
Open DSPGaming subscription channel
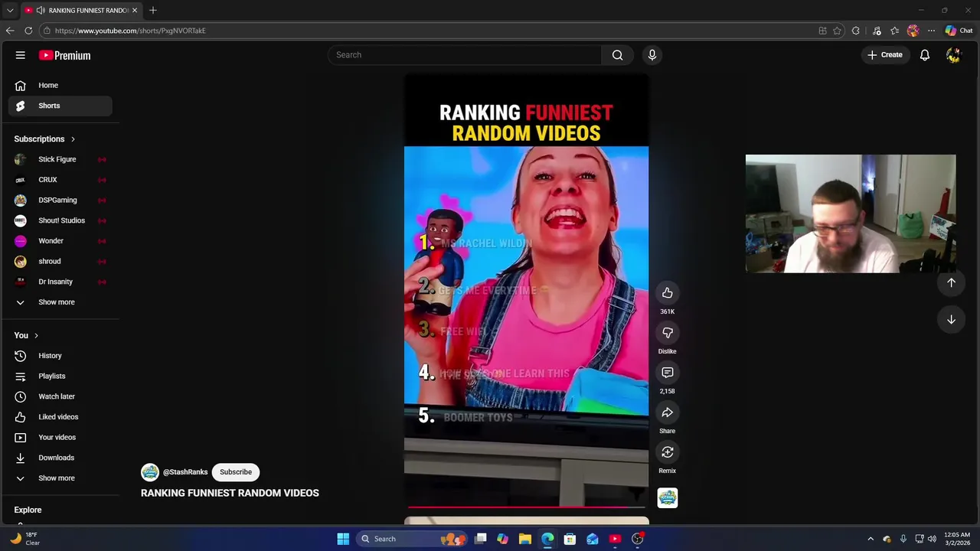coord(60,201)
